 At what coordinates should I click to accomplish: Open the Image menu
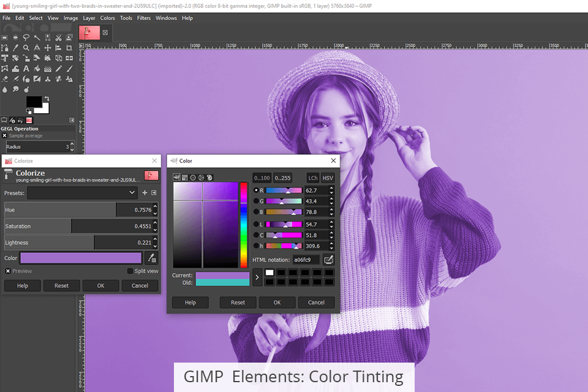point(70,18)
